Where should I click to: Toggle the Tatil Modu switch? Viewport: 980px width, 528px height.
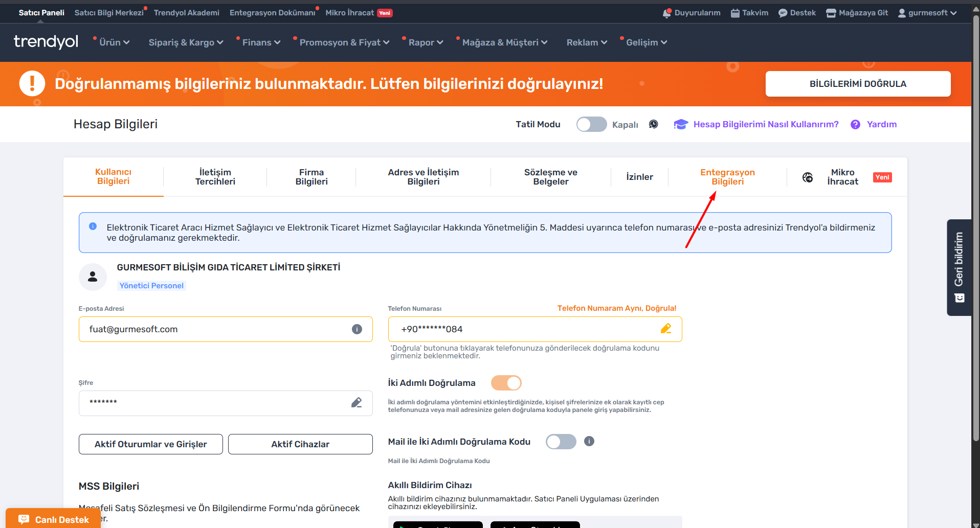591,124
